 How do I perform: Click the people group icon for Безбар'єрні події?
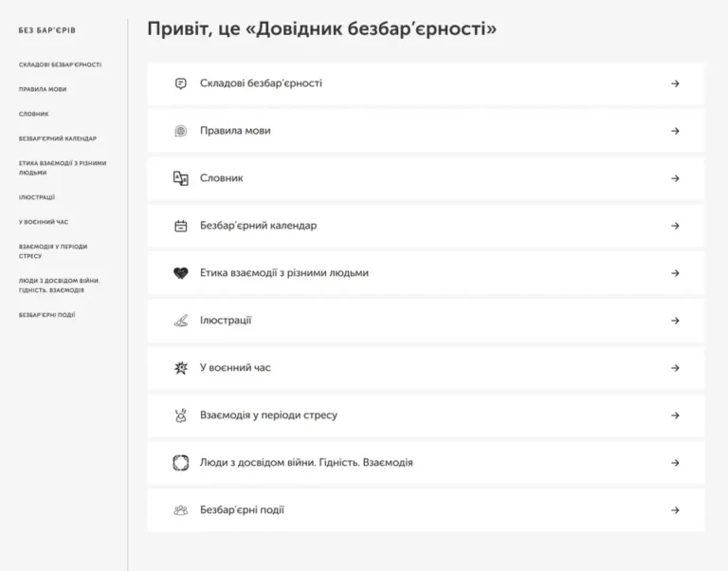pyautogui.click(x=181, y=510)
